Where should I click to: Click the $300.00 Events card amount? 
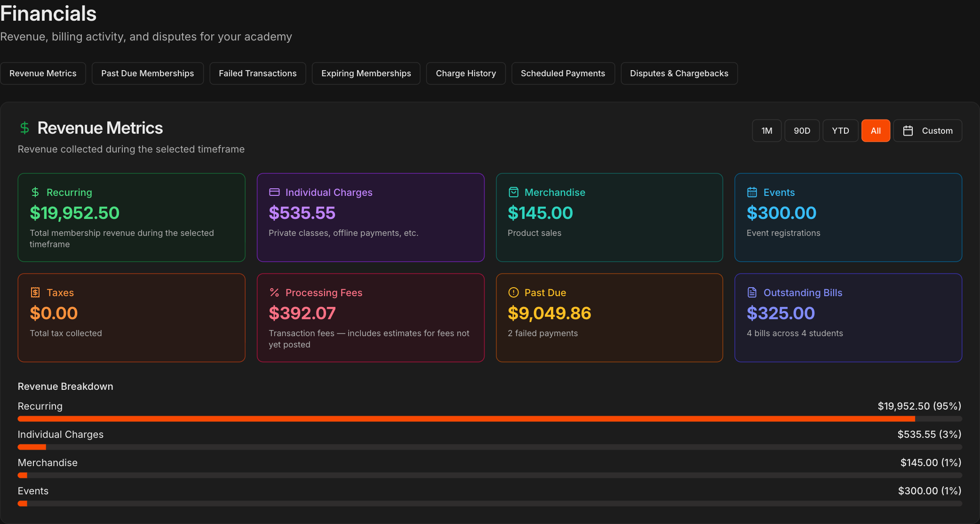[781, 213]
